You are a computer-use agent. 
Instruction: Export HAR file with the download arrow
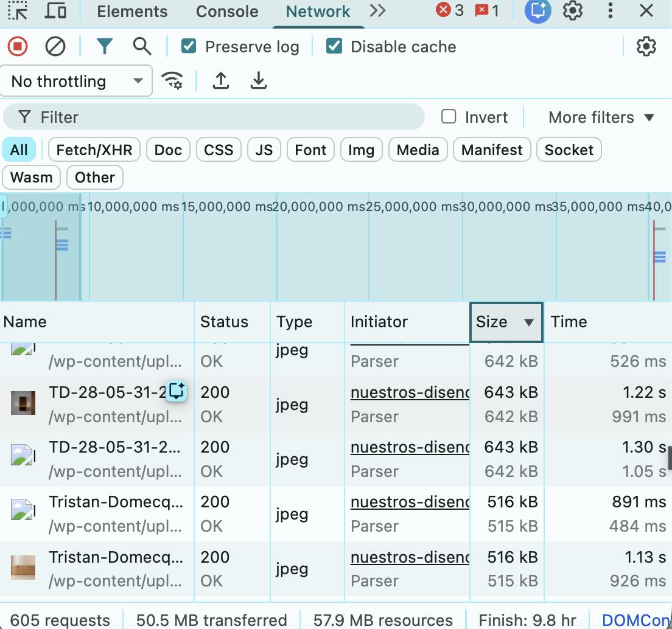pyautogui.click(x=259, y=80)
